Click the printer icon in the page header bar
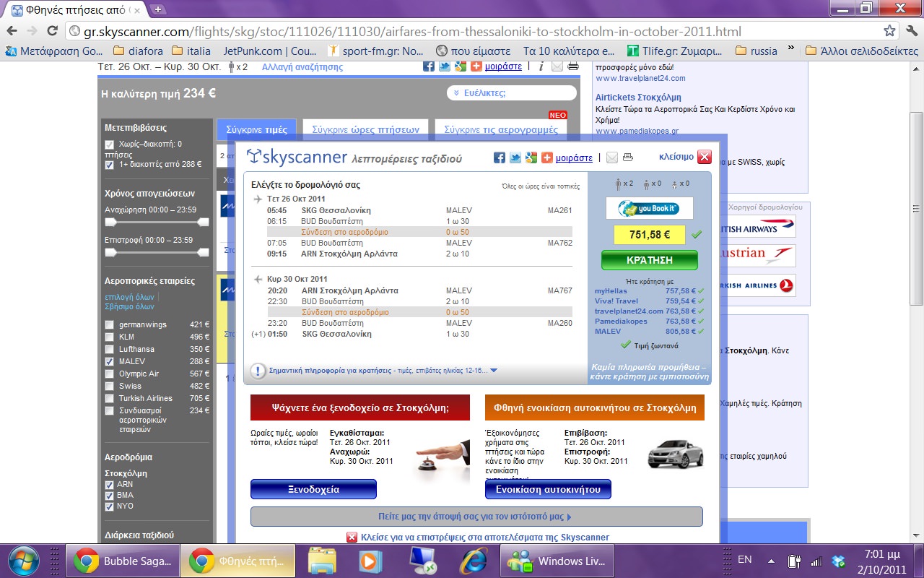This screenshot has width=924, height=578. coord(573,66)
